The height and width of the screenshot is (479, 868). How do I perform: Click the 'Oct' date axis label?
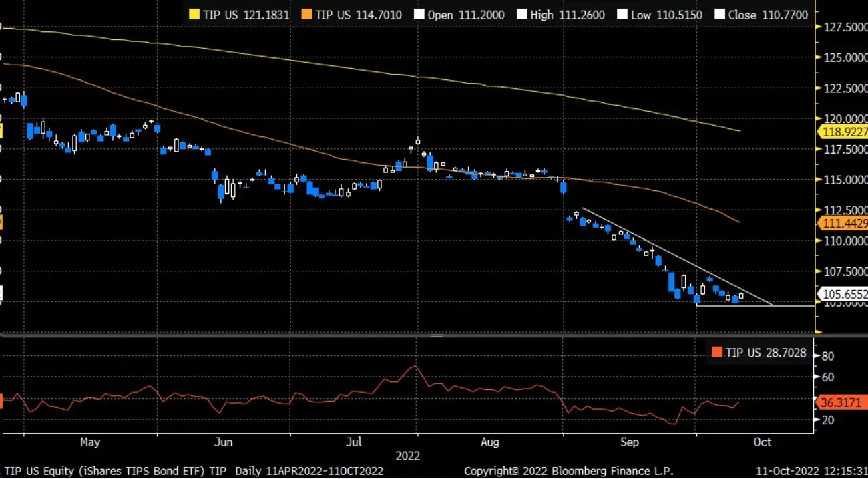tap(762, 442)
